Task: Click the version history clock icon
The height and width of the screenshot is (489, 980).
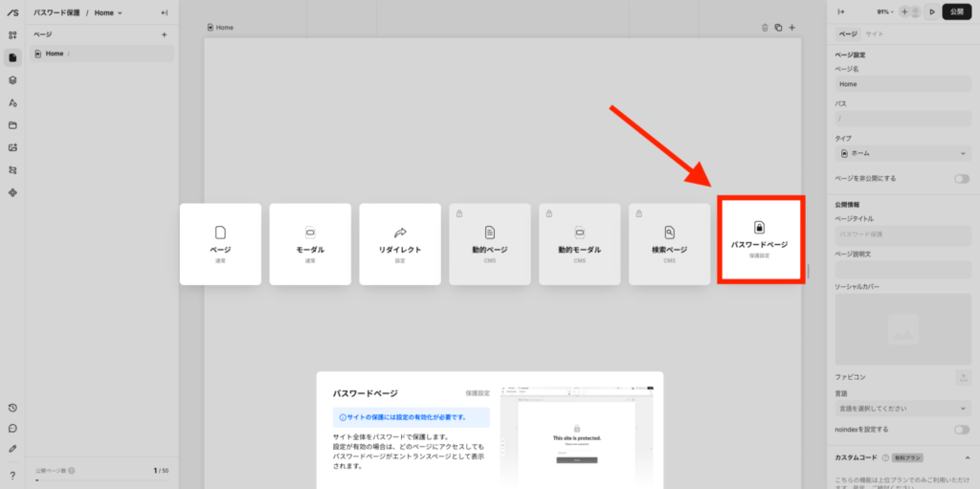Action: [x=12, y=408]
